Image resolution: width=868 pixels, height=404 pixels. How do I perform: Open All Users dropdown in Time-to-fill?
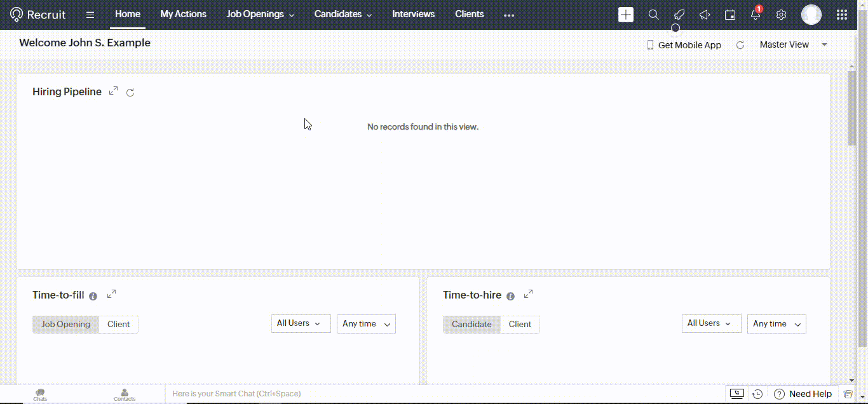(x=301, y=323)
